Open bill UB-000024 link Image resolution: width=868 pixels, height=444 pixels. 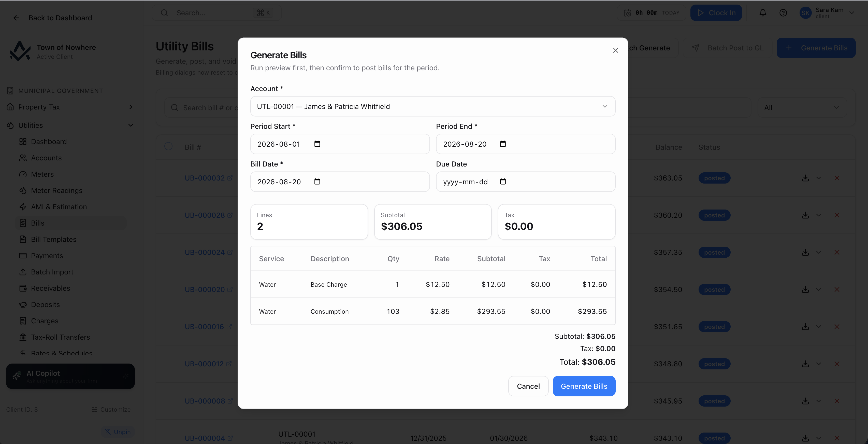208,253
